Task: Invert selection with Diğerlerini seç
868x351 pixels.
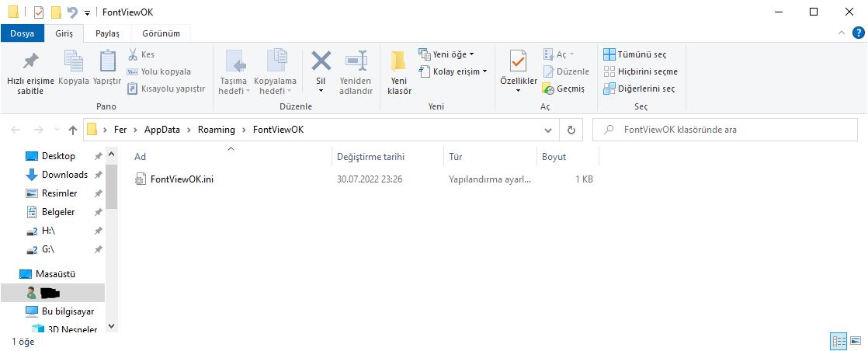Action: coord(640,89)
